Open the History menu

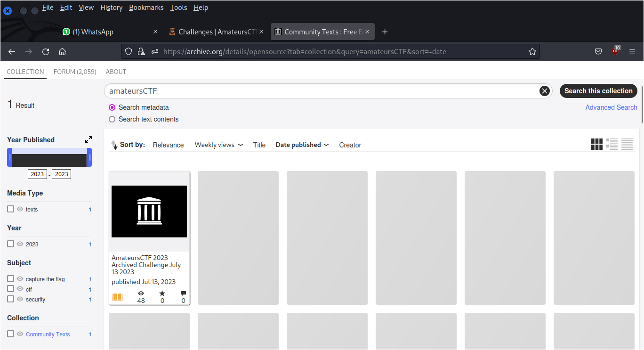coord(112,8)
